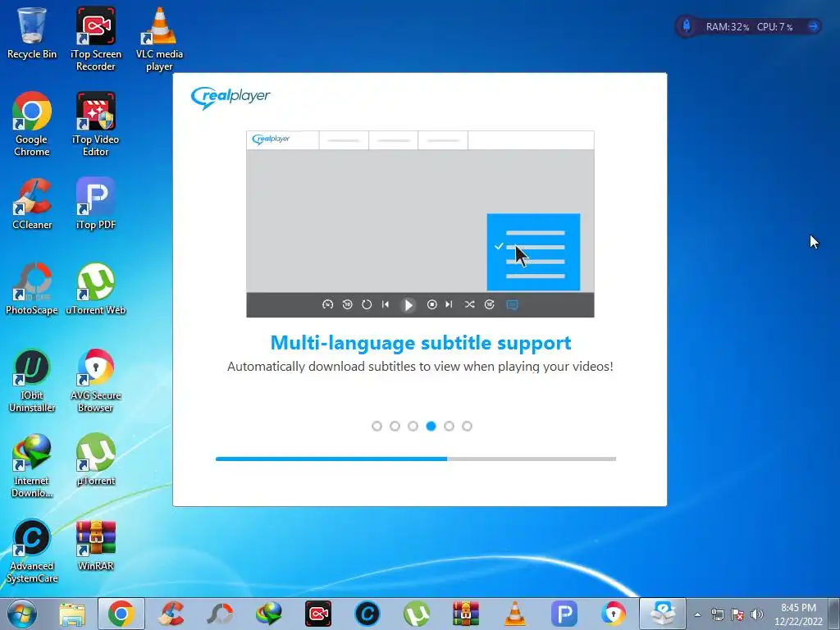This screenshot has width=840, height=630.
Task: Click RAM:32% readout in performance widget
Action: [727, 27]
